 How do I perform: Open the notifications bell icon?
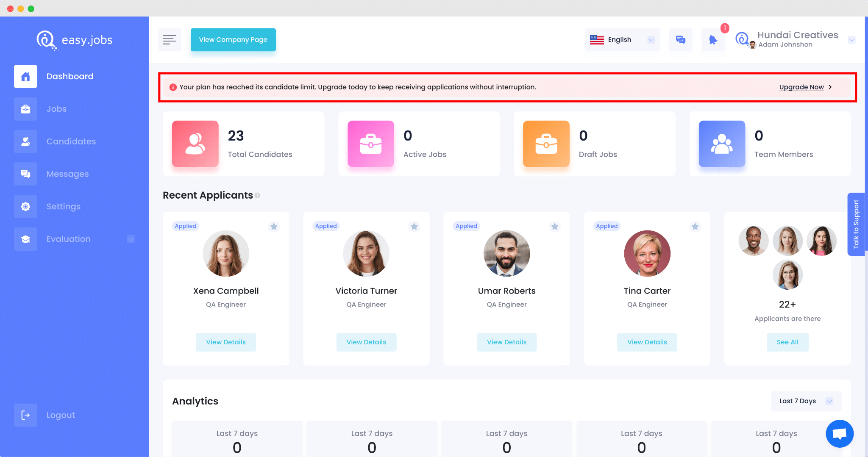(713, 40)
